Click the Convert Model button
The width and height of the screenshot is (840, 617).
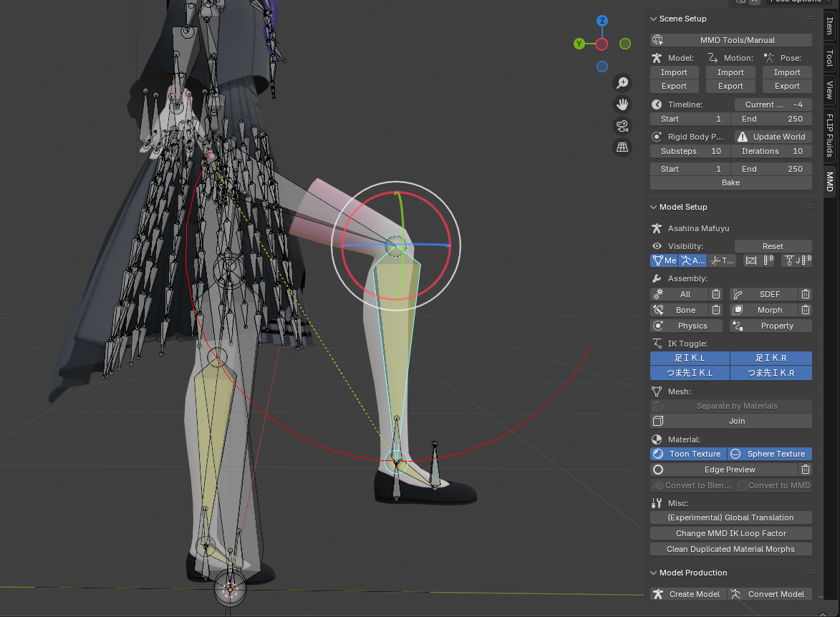click(770, 594)
